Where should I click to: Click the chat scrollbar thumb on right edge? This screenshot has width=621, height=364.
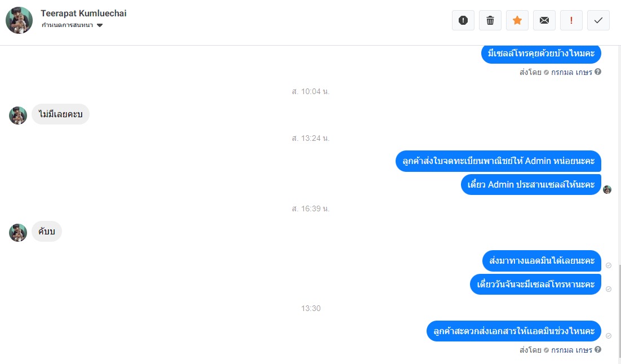click(619, 314)
